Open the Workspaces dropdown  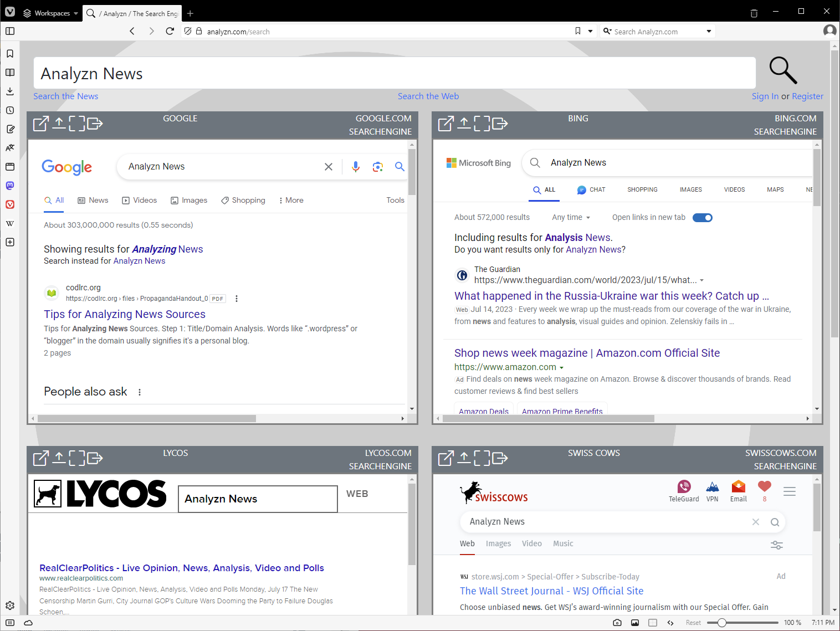(50, 13)
